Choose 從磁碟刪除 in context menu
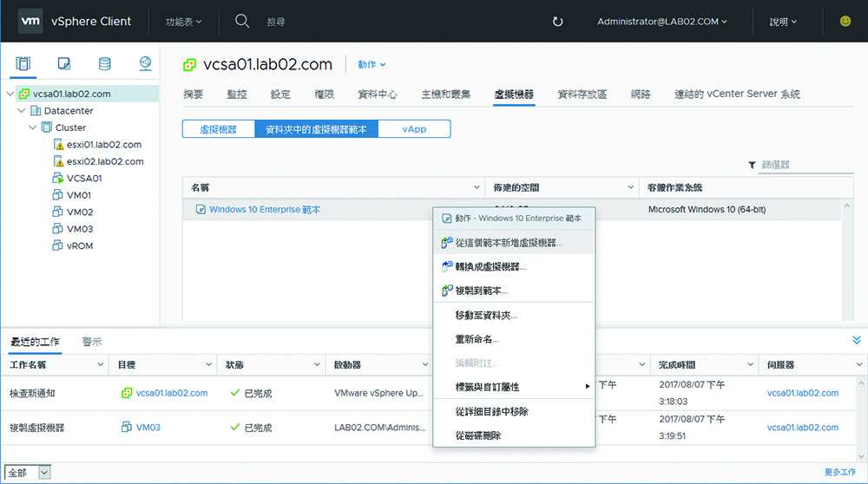 [514, 435]
